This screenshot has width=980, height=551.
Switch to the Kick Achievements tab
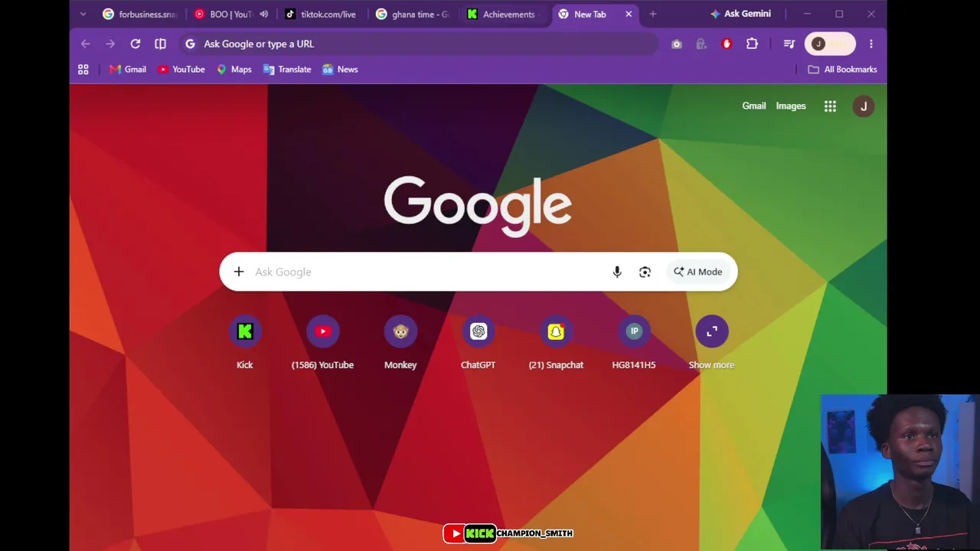coord(505,14)
